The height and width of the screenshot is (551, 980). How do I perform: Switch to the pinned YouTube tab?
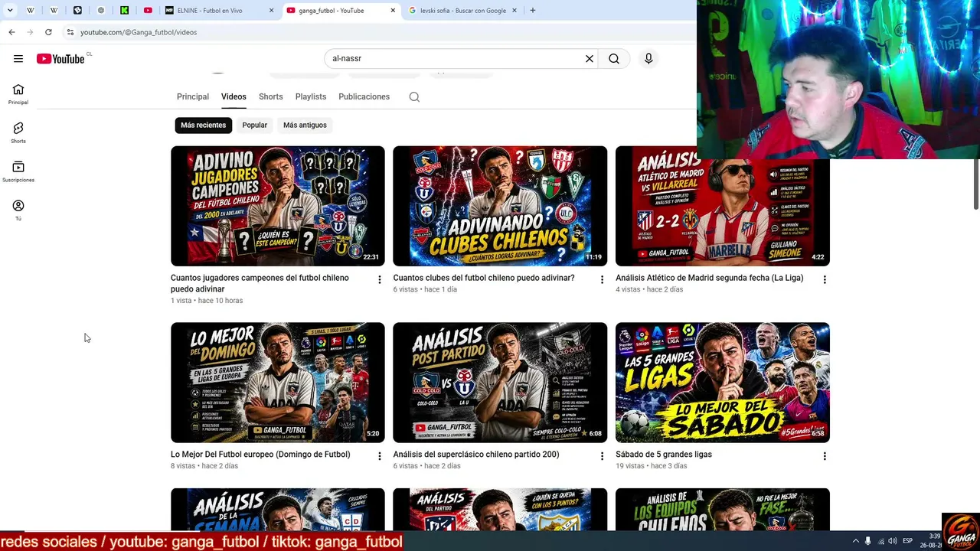[148, 11]
